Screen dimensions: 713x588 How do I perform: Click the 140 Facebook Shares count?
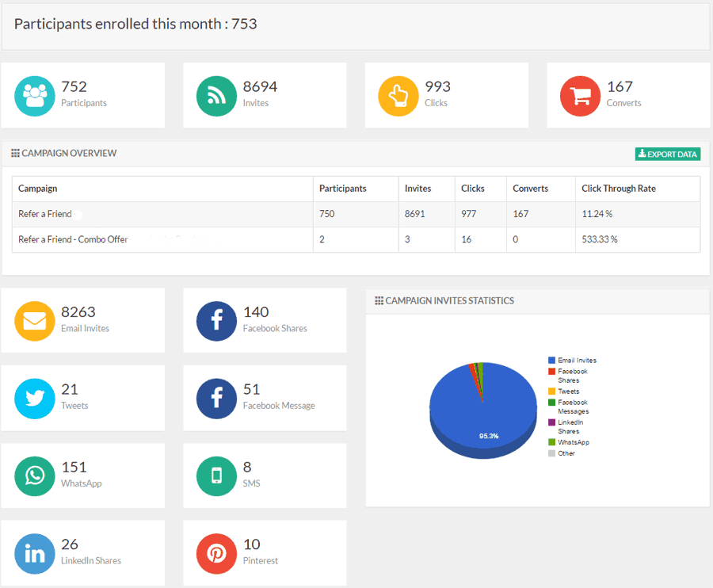click(256, 312)
